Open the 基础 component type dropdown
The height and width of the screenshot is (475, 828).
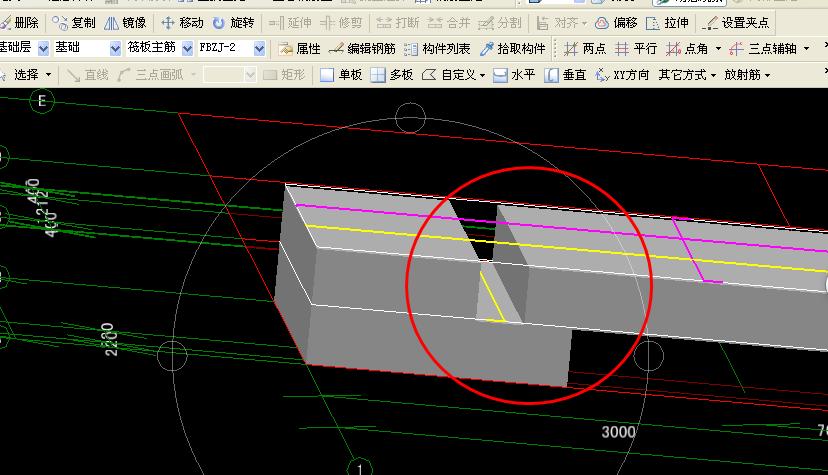[115, 49]
